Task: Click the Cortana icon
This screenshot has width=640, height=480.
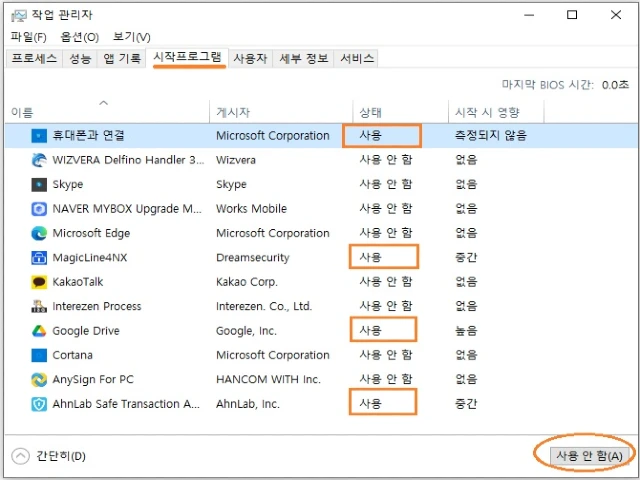Action: [39, 355]
